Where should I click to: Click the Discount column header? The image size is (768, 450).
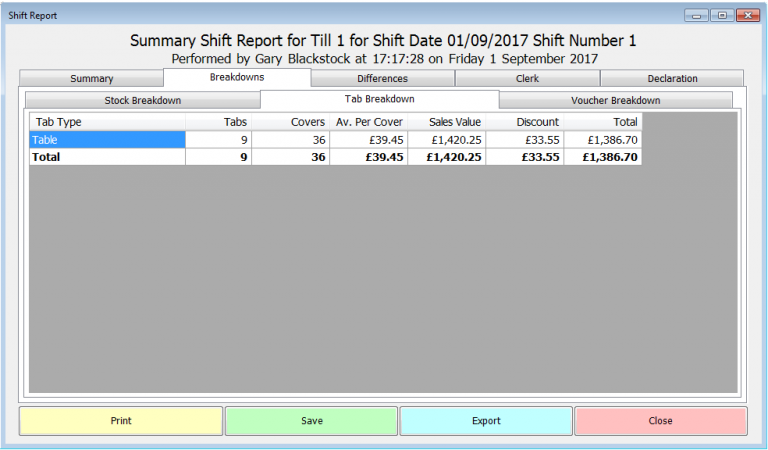pos(525,122)
